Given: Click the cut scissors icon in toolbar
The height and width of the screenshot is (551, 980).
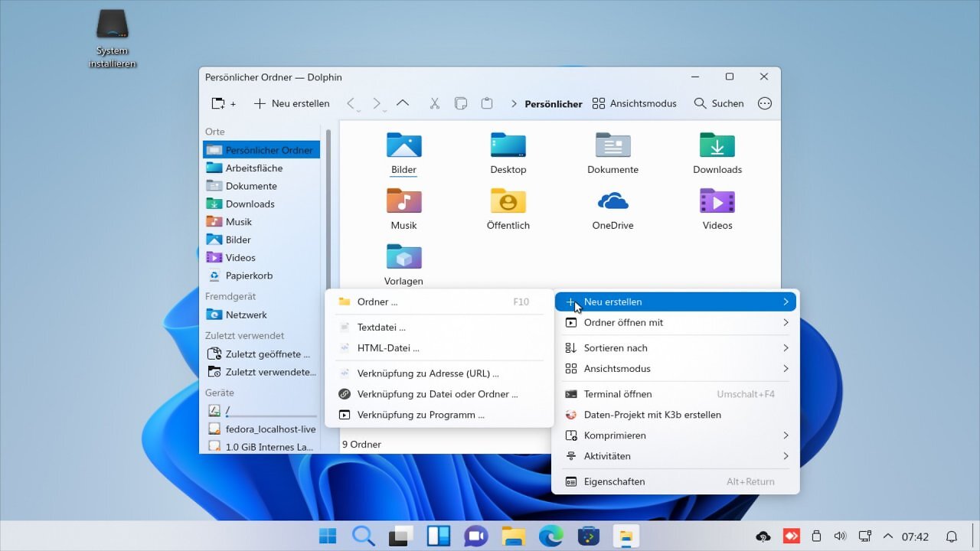Looking at the screenshot, I should click(434, 103).
